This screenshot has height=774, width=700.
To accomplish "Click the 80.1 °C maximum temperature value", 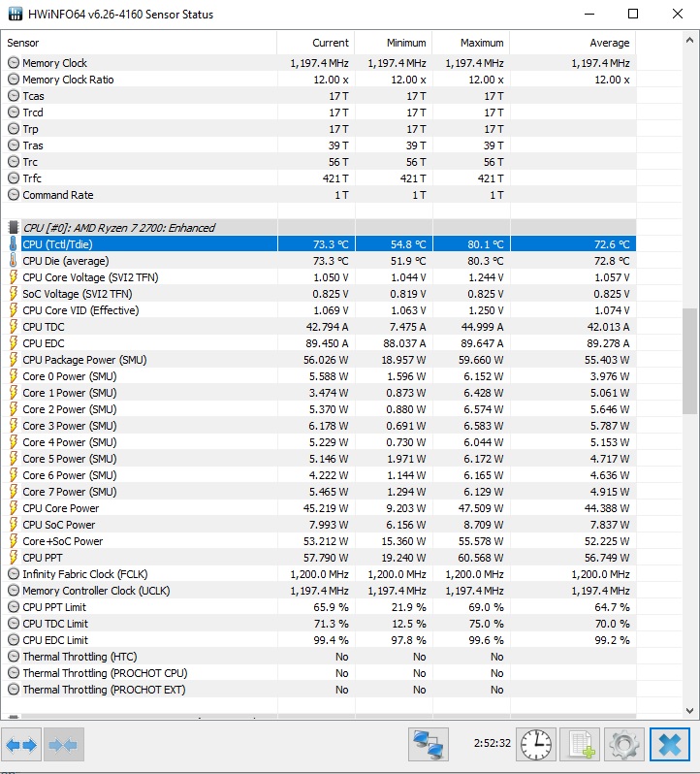I will pyautogui.click(x=486, y=244).
